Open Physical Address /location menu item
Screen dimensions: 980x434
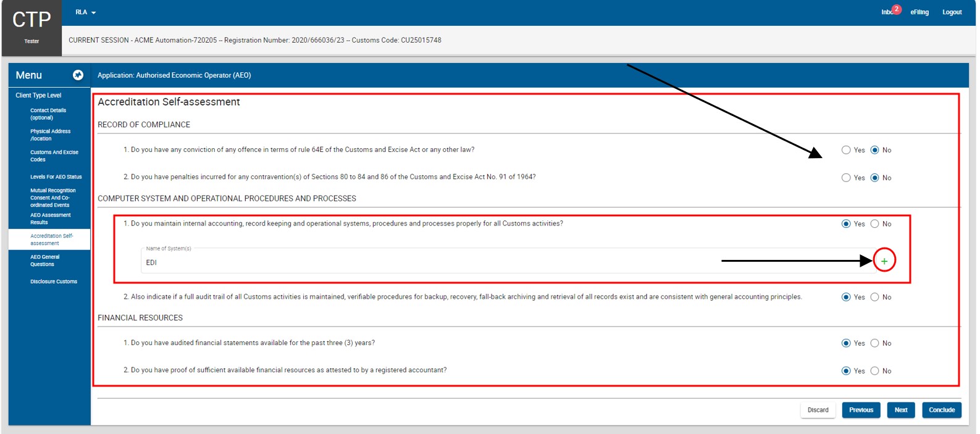click(x=51, y=135)
